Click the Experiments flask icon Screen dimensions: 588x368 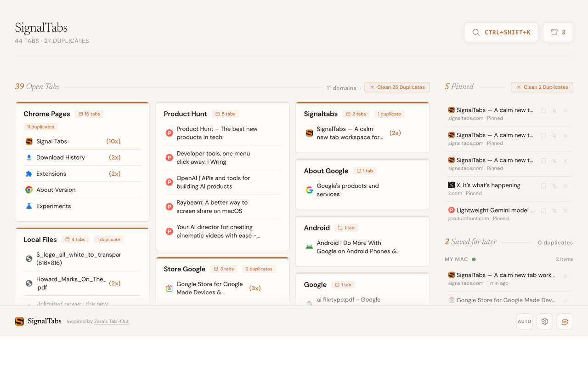(x=29, y=206)
